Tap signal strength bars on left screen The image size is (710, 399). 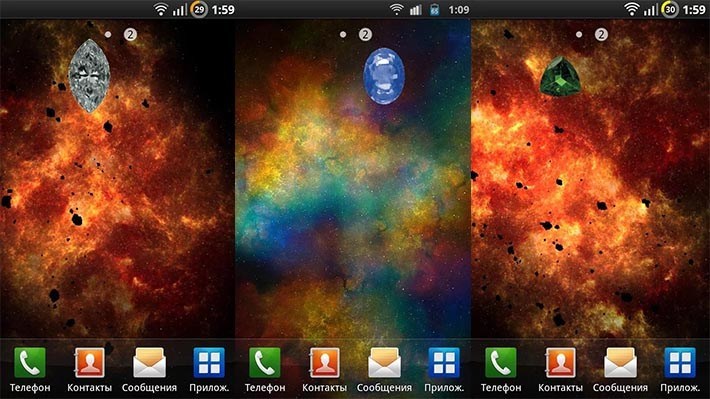click(x=180, y=10)
